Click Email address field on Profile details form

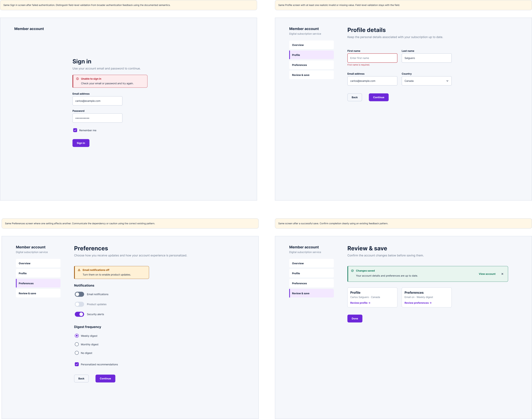coord(372,81)
